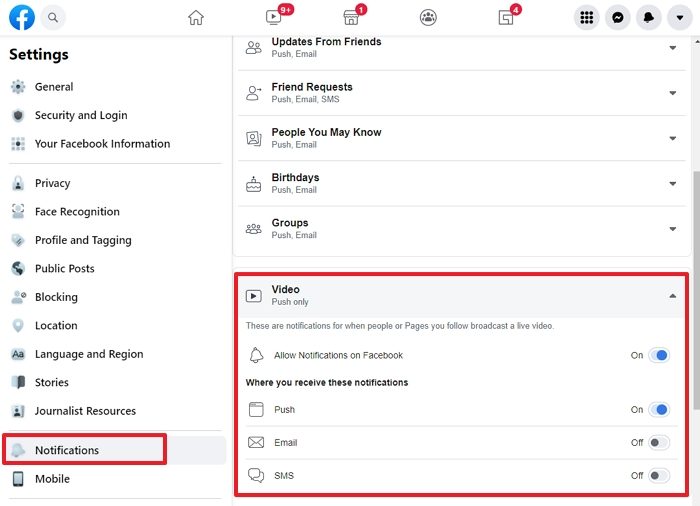
Task: Click the Friend Requests heading
Action: [x=312, y=87]
